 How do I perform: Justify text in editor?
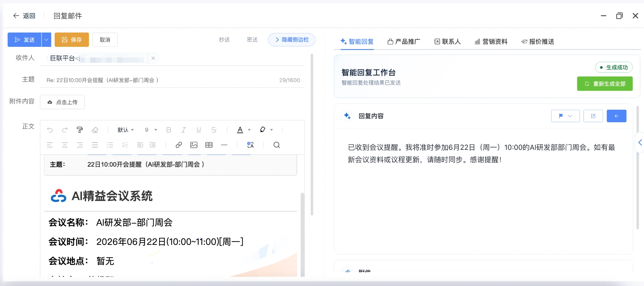tap(95, 145)
